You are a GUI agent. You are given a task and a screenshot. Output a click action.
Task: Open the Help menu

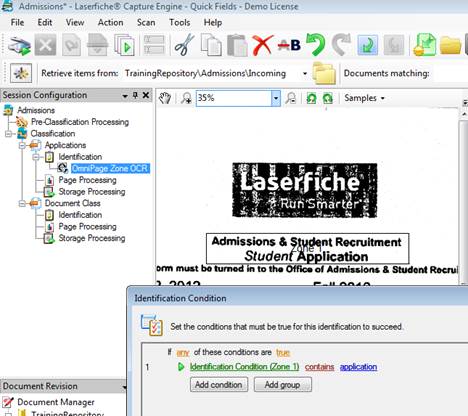point(213,23)
